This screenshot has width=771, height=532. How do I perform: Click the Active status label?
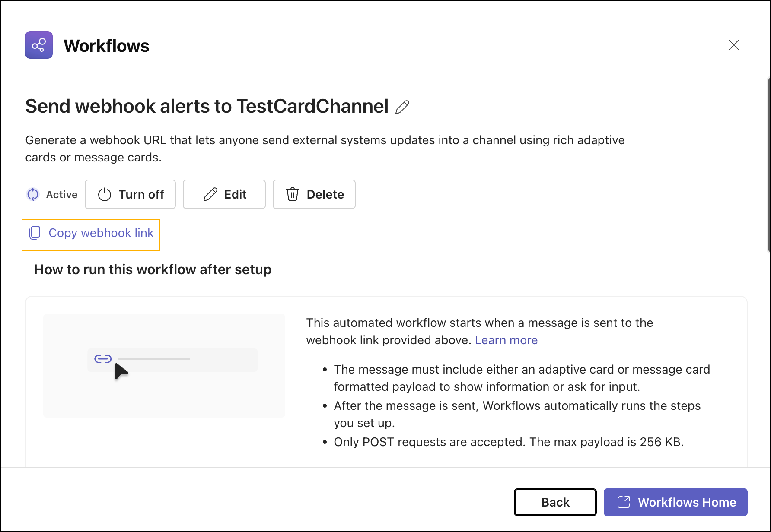pos(62,195)
